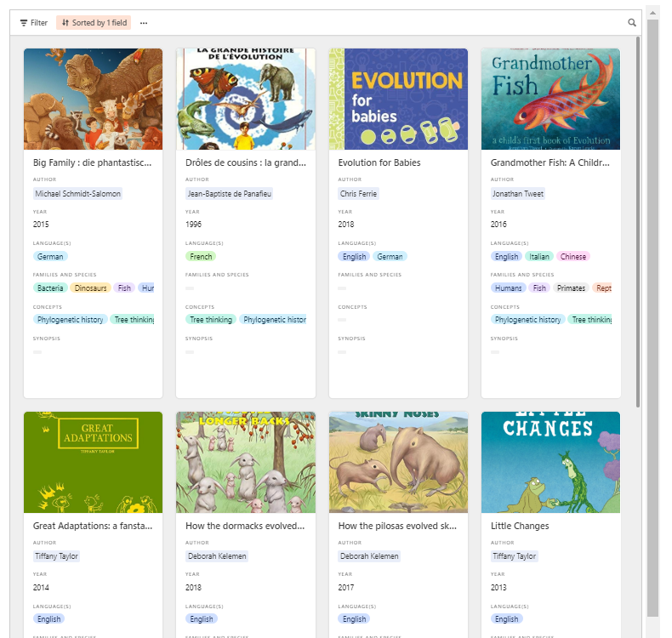Click English tag on Grandmother Fish card

coord(507,257)
